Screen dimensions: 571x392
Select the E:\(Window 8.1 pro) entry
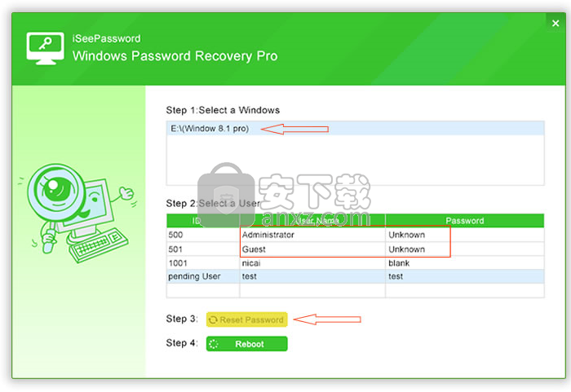(x=355, y=129)
